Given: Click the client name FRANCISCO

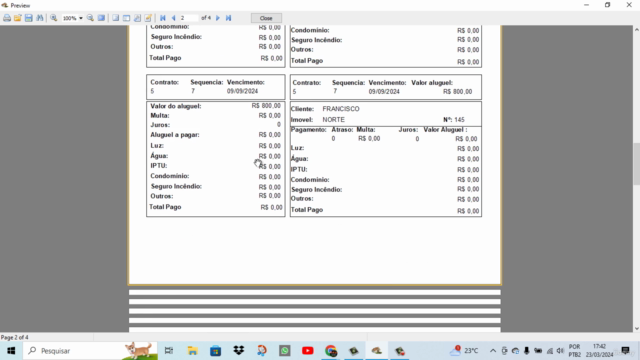Looking at the screenshot, I should pyautogui.click(x=341, y=109).
